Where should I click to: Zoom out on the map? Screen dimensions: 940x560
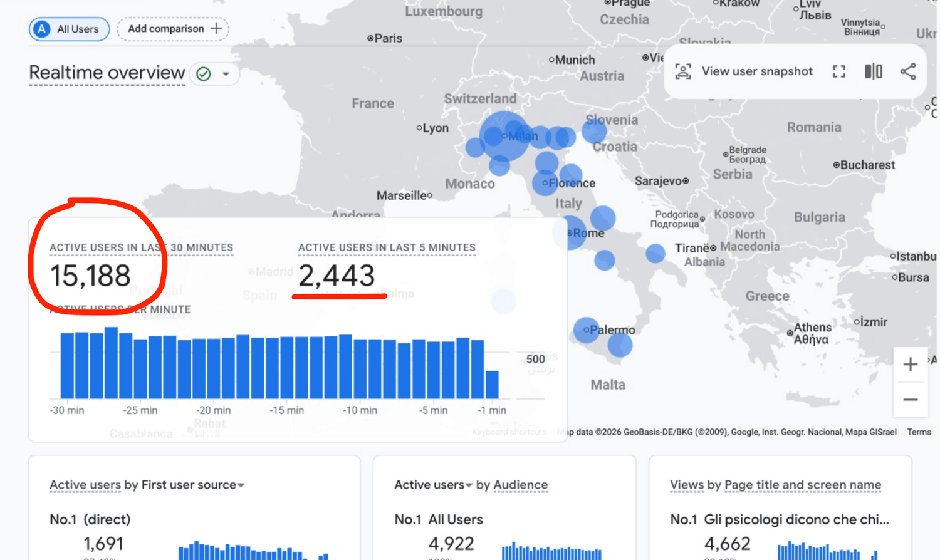pyautogui.click(x=910, y=400)
